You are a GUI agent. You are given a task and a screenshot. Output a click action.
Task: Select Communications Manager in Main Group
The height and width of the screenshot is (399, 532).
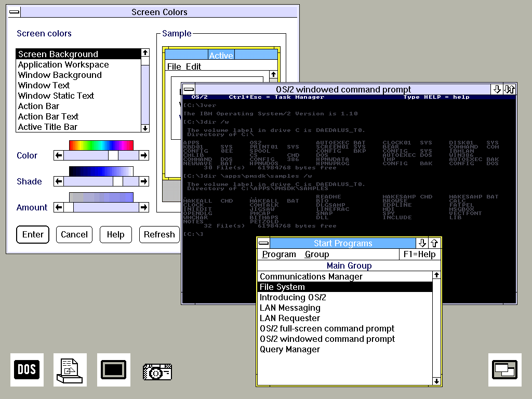click(x=345, y=276)
